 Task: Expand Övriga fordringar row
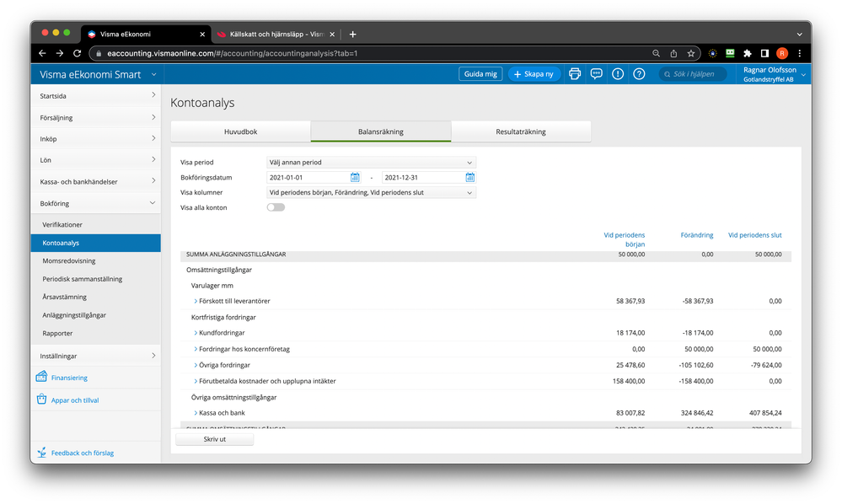click(x=196, y=365)
